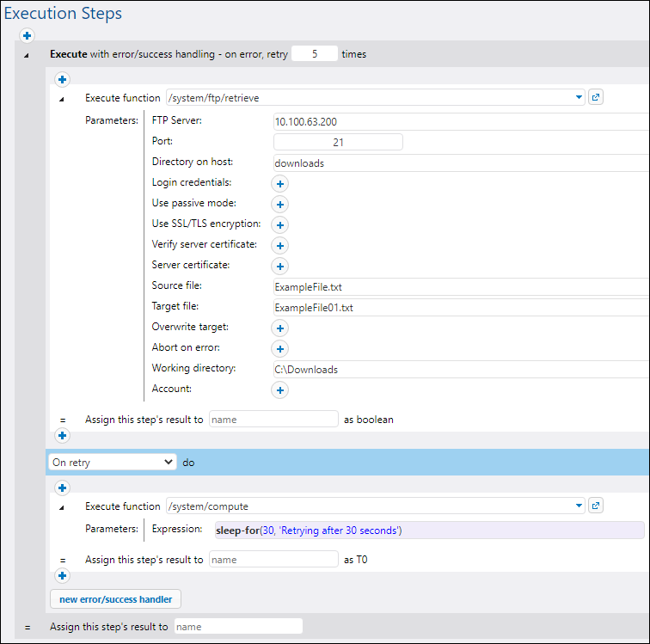Expand the /system/compute function dropdown list
650x644 pixels.
[x=579, y=506]
